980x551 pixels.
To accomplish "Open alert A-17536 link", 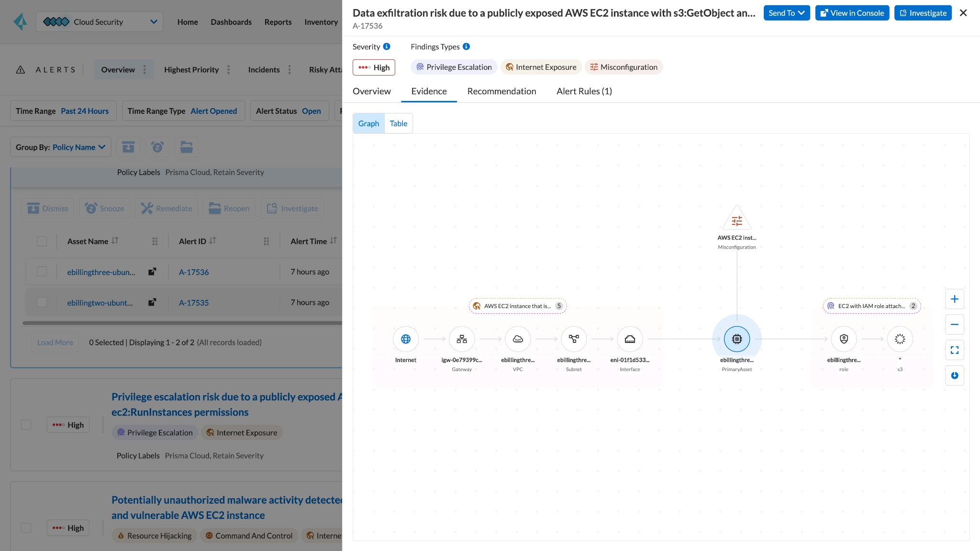I will point(194,272).
